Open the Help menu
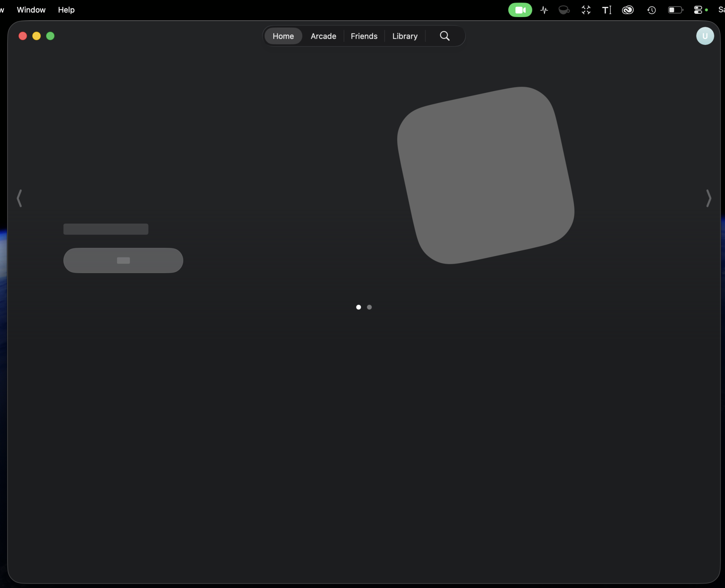The height and width of the screenshot is (588, 725). (66, 10)
